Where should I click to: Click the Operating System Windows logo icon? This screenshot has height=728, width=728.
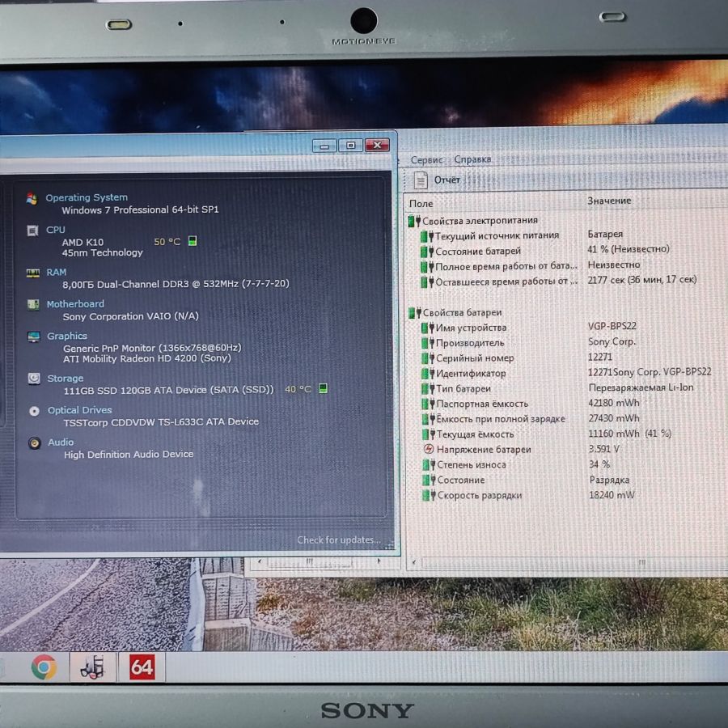click(32, 199)
